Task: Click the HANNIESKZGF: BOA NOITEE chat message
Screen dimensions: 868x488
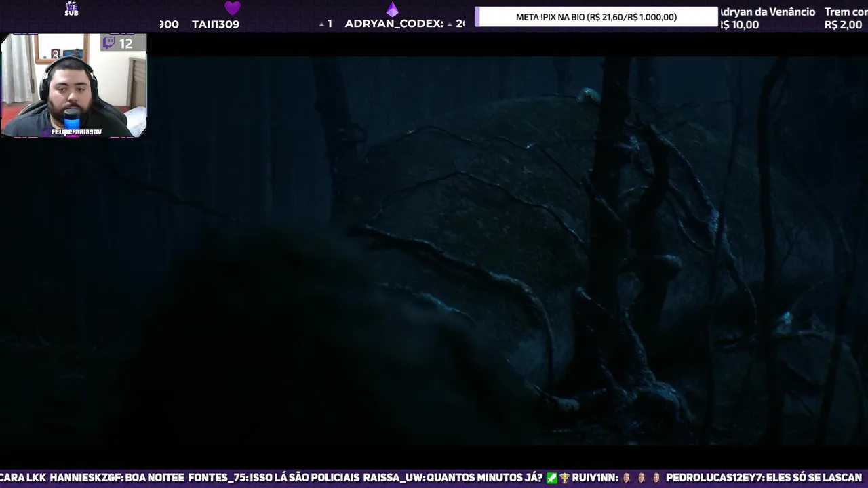Action: point(117,478)
